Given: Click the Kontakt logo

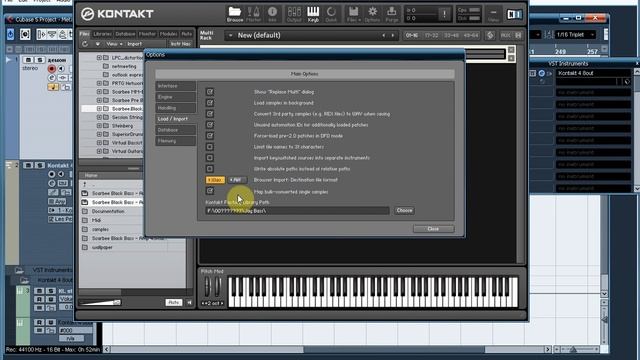Looking at the screenshot, I should coord(117,14).
